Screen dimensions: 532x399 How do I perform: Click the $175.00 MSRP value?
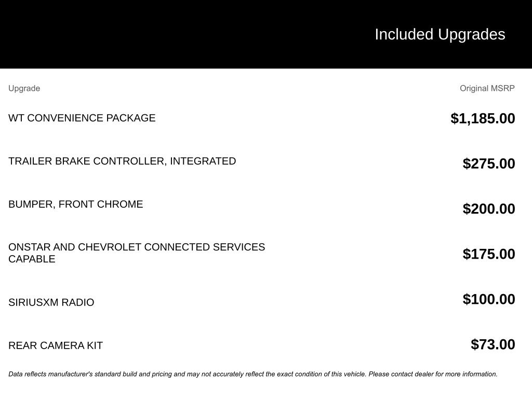coord(489,254)
